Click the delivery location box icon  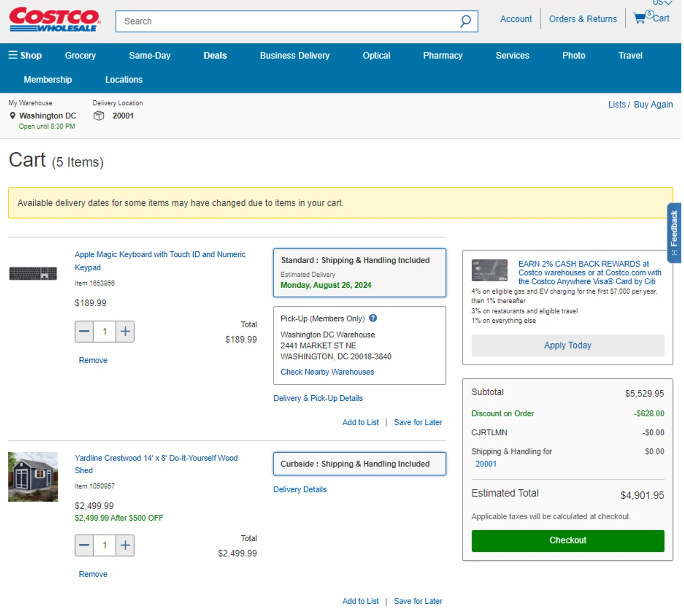coord(98,116)
